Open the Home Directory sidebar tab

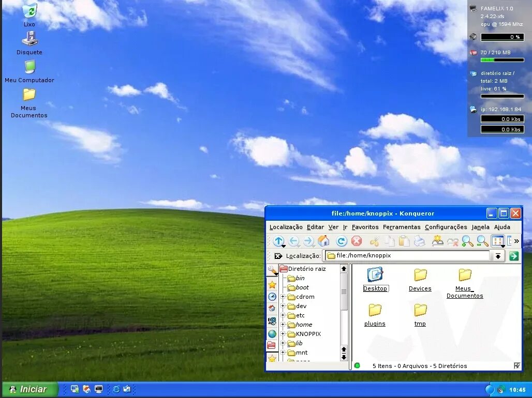click(x=272, y=309)
